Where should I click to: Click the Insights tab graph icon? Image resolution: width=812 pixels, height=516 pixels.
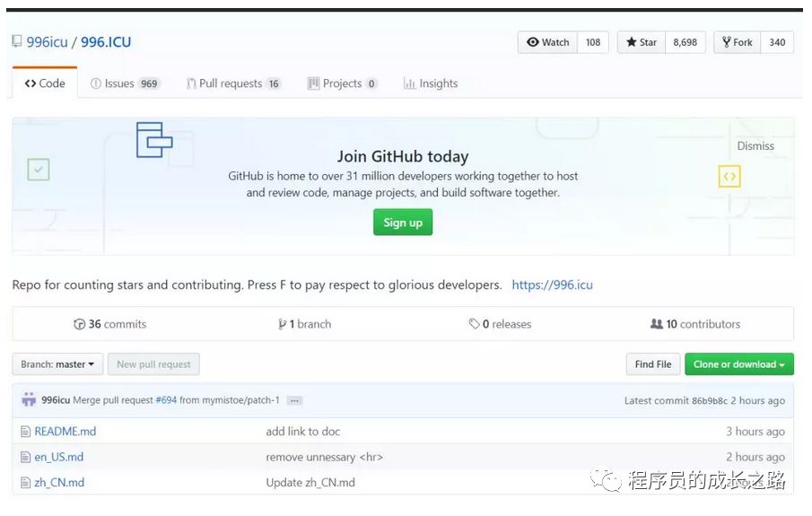[410, 83]
